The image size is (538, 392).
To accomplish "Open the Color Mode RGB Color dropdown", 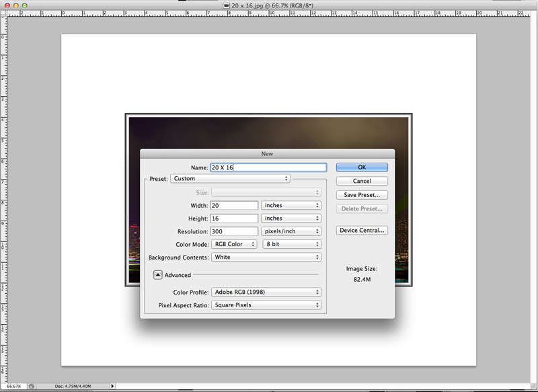I will pyautogui.click(x=234, y=244).
